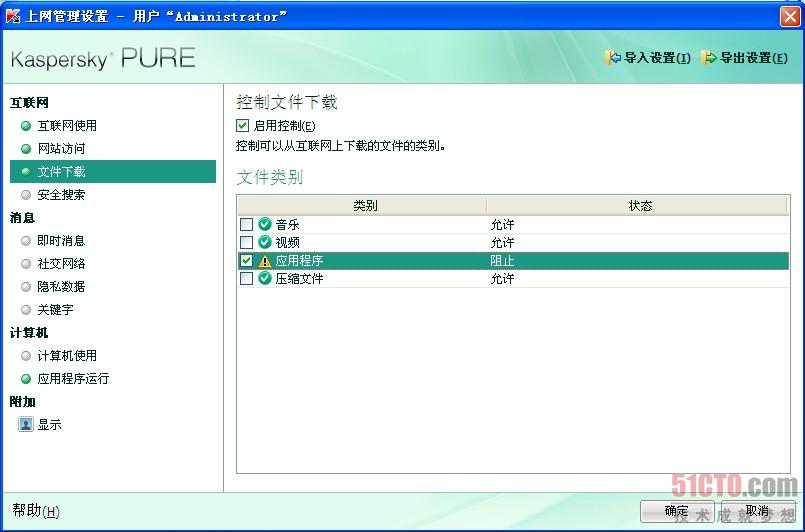Uncheck the 应用程序 category checkbox

point(246,260)
